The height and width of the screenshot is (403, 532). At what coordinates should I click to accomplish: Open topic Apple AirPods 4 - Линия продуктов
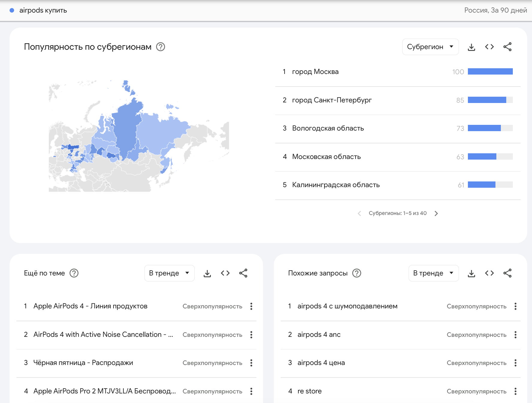tap(90, 306)
